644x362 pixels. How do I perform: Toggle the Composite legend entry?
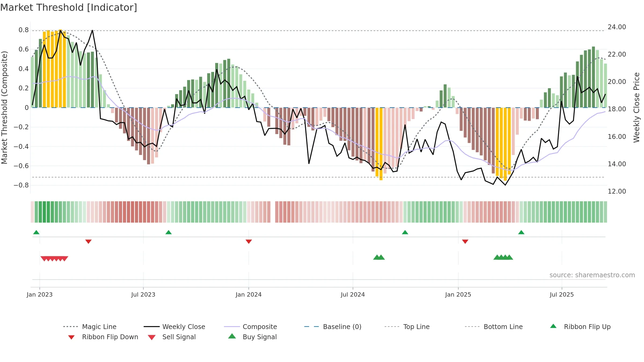tap(250, 327)
